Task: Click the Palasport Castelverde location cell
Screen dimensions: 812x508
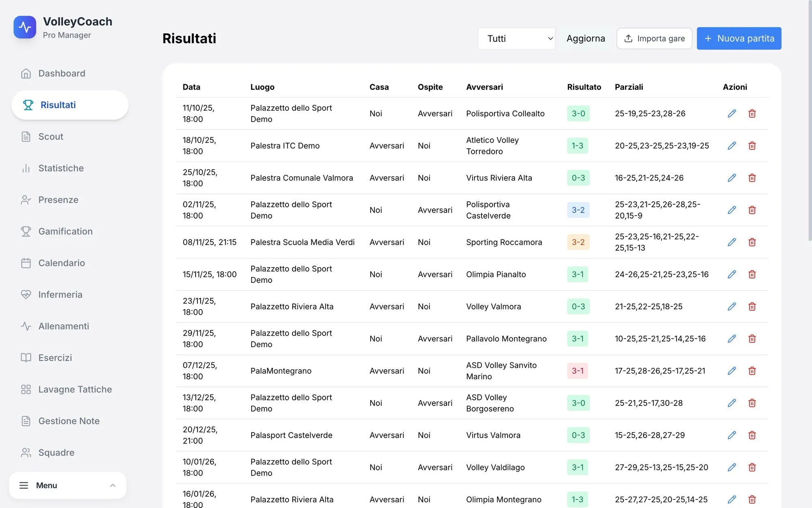Action: [291, 435]
